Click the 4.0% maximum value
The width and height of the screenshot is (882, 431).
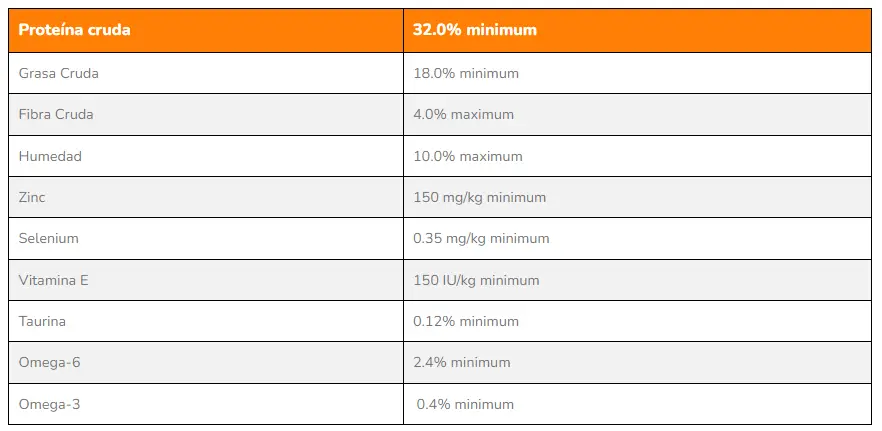click(x=463, y=114)
